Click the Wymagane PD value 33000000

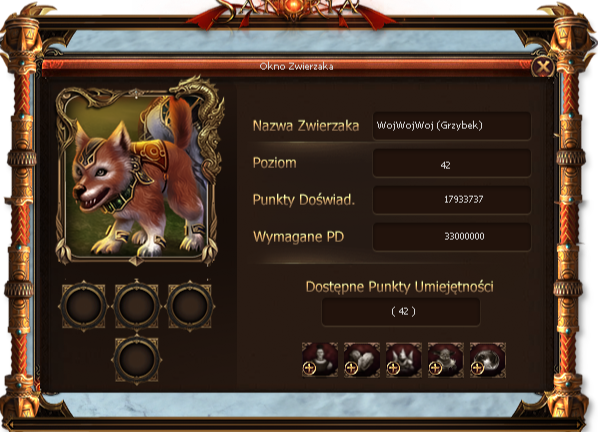(464, 236)
